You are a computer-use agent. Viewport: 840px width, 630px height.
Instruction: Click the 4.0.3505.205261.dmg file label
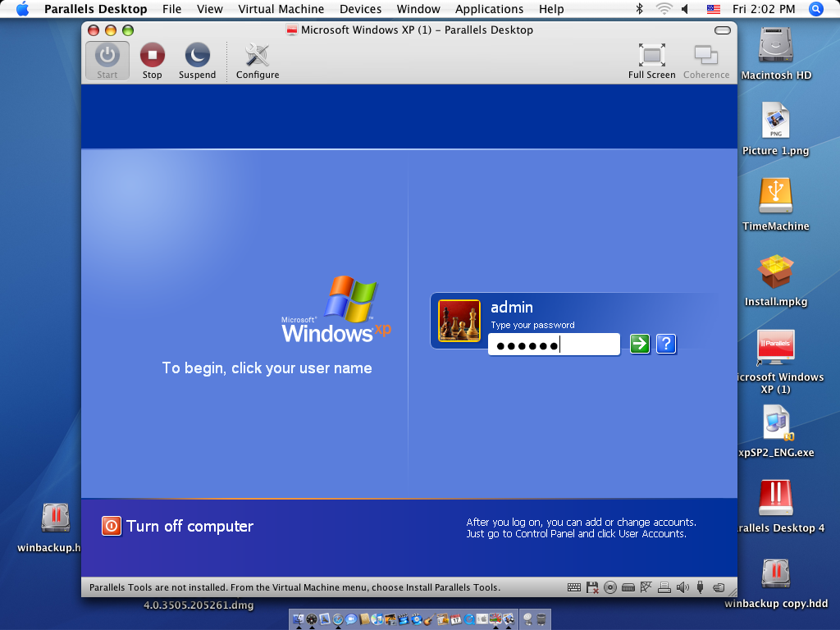[199, 605]
